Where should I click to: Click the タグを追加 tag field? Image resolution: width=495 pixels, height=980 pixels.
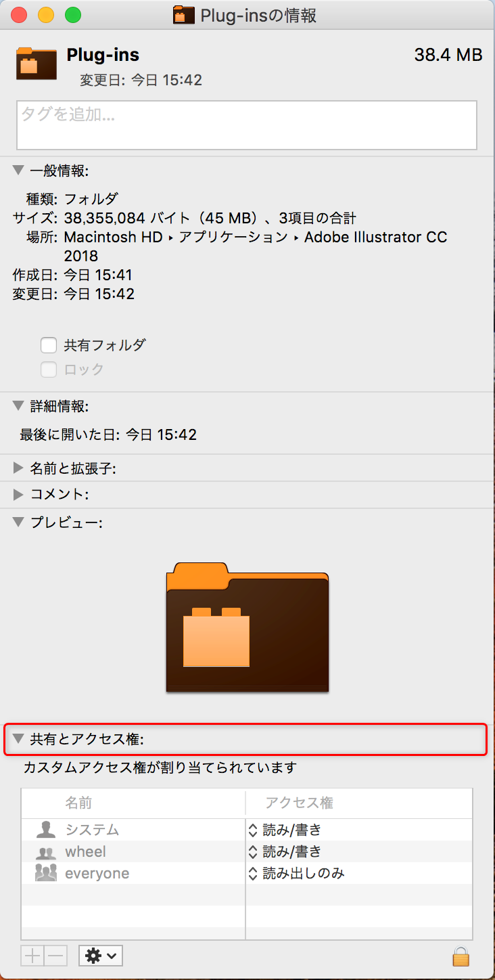click(x=247, y=125)
